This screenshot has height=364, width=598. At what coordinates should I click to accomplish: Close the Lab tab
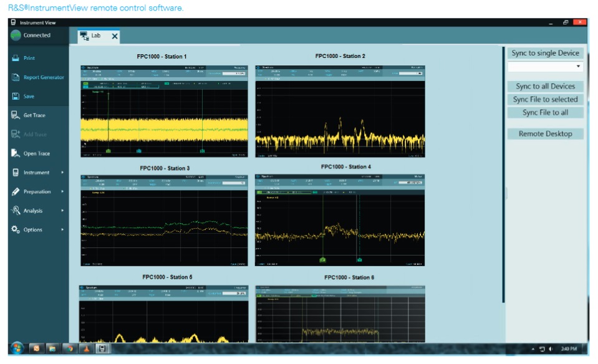(114, 36)
